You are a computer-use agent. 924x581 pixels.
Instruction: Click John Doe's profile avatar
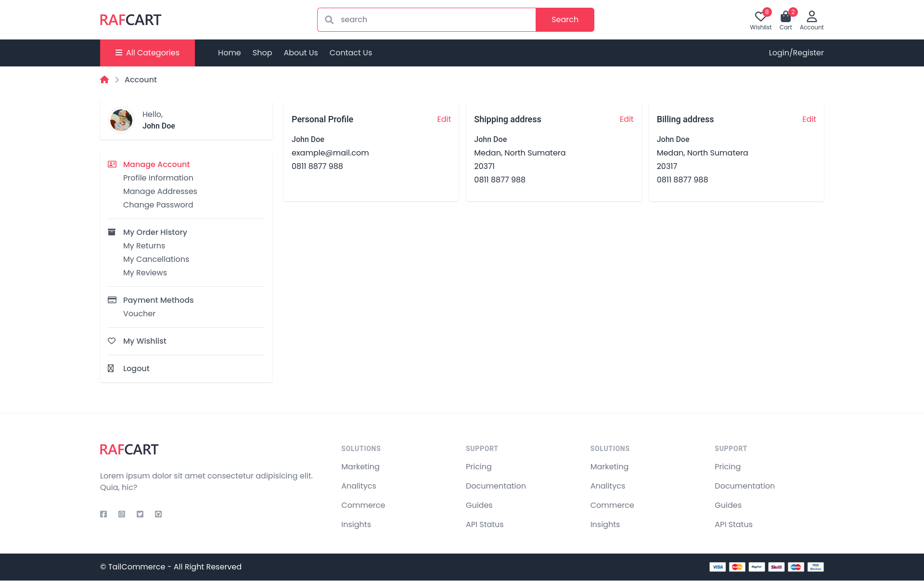(x=121, y=120)
